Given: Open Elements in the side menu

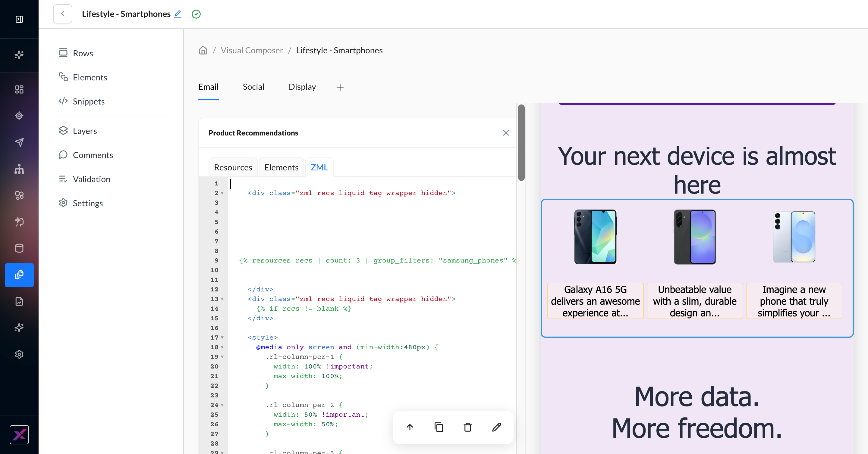Looking at the screenshot, I should (x=83, y=77).
